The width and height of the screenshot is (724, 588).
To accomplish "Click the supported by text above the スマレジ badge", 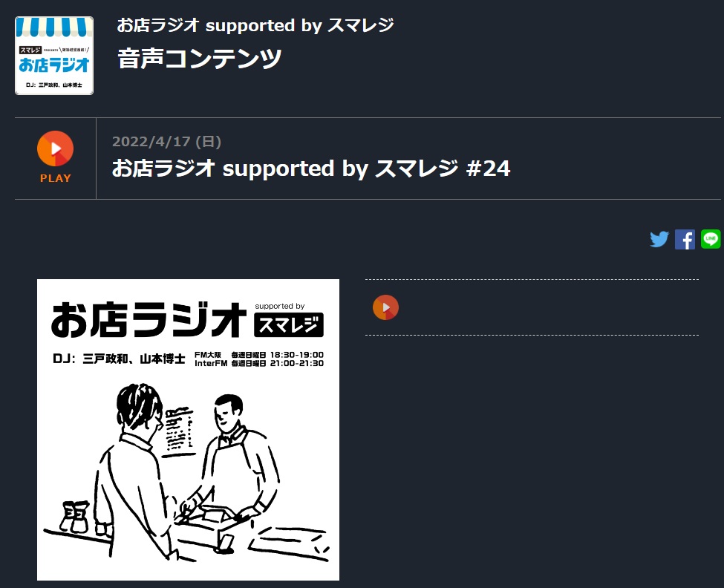I will pos(280,306).
